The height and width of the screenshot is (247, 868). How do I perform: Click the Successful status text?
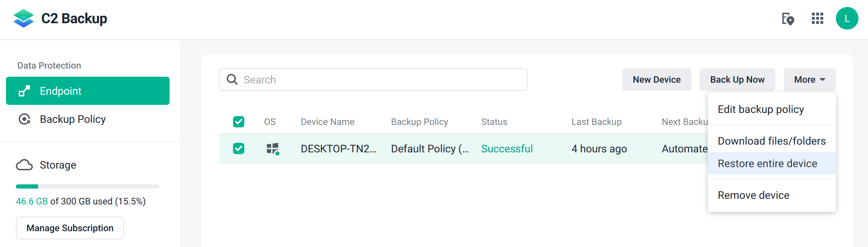[x=507, y=148]
